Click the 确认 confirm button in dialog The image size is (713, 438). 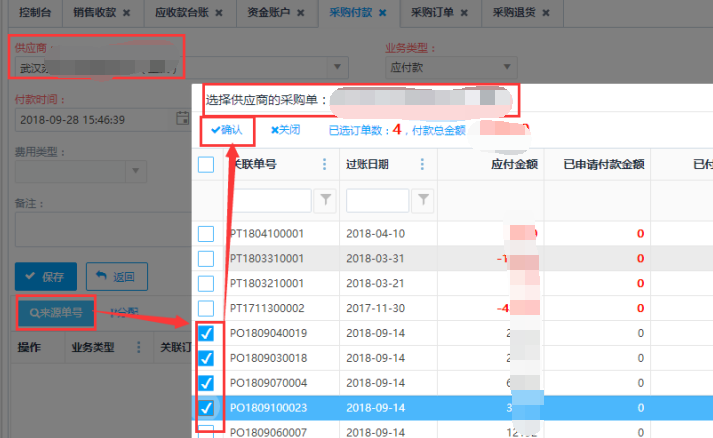coord(227,130)
